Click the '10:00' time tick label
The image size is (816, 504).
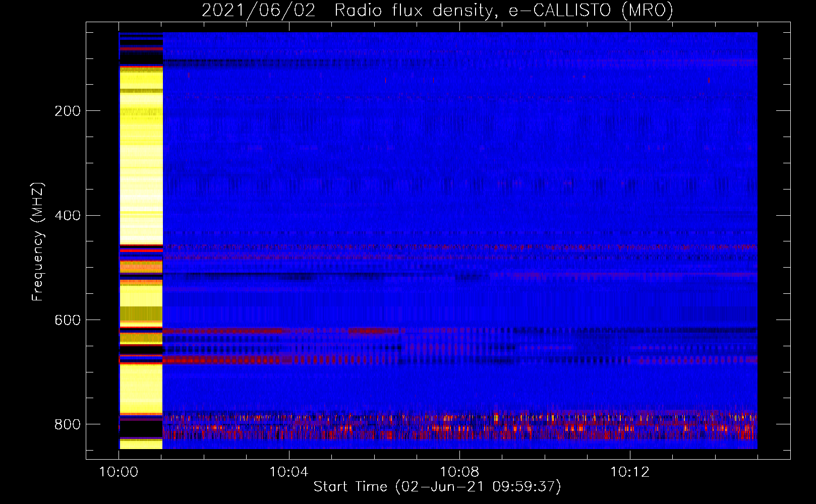coord(119,472)
